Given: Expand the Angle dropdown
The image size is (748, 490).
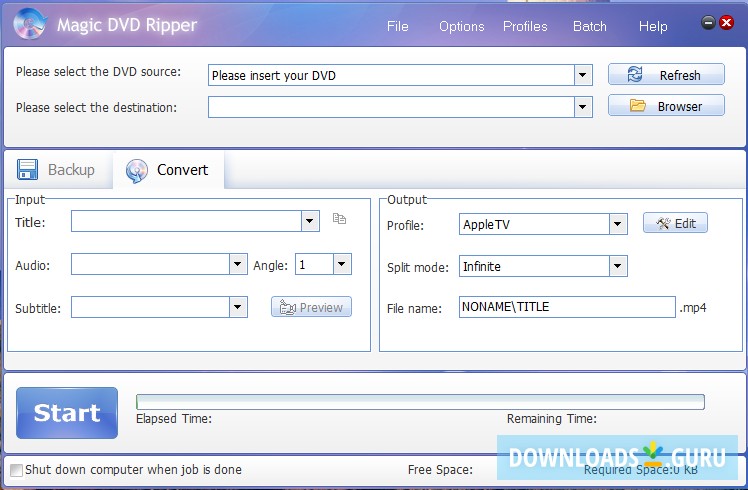Looking at the screenshot, I should (x=342, y=264).
